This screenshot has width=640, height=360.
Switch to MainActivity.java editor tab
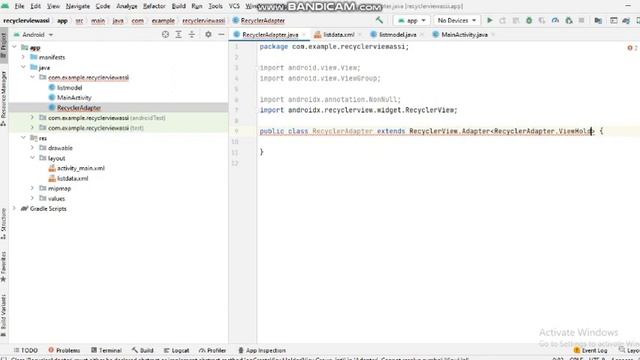coord(464,35)
